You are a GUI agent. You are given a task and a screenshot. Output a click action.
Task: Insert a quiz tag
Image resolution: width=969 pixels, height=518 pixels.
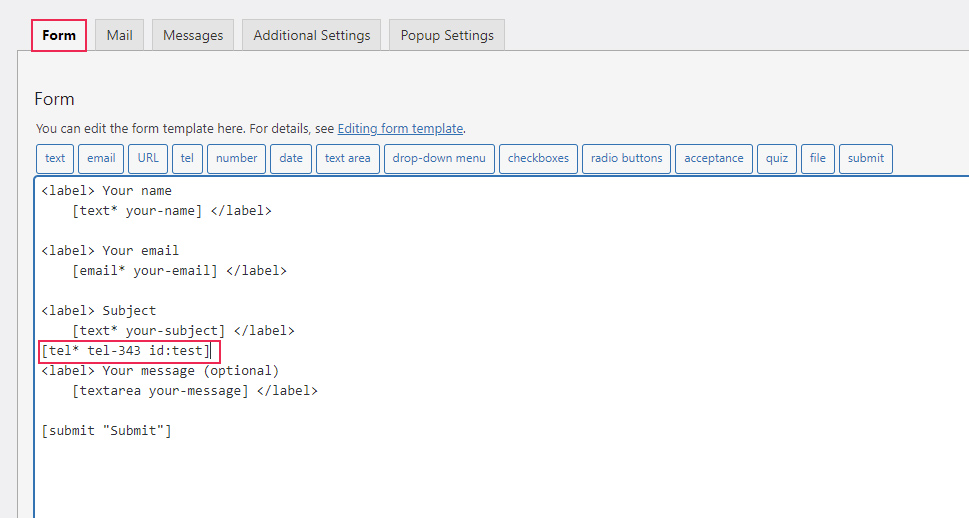pyautogui.click(x=777, y=158)
